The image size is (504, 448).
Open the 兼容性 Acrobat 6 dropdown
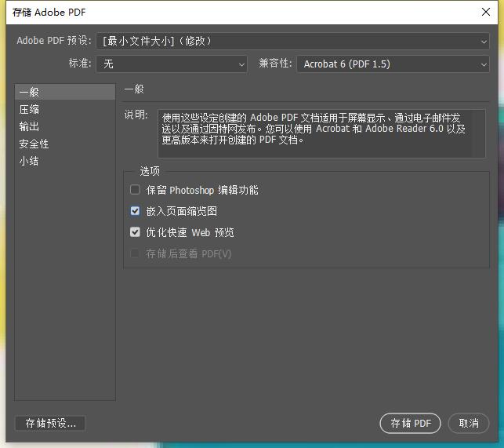(393, 64)
